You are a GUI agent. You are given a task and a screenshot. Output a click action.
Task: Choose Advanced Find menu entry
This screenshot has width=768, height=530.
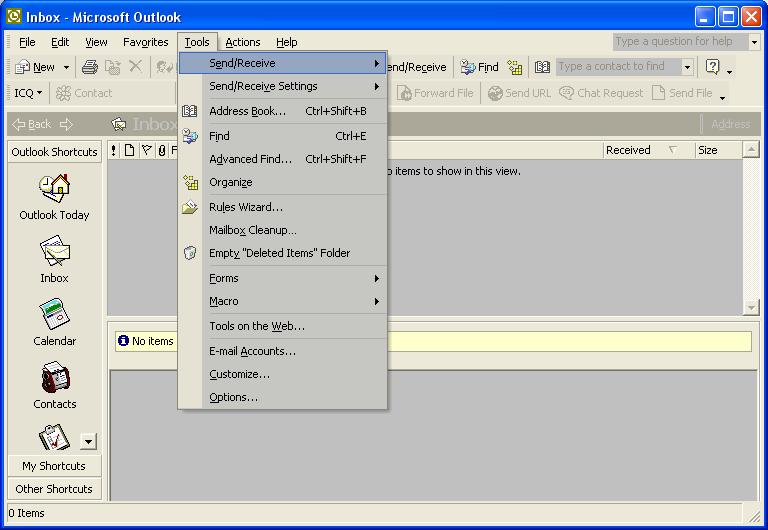[283, 159]
